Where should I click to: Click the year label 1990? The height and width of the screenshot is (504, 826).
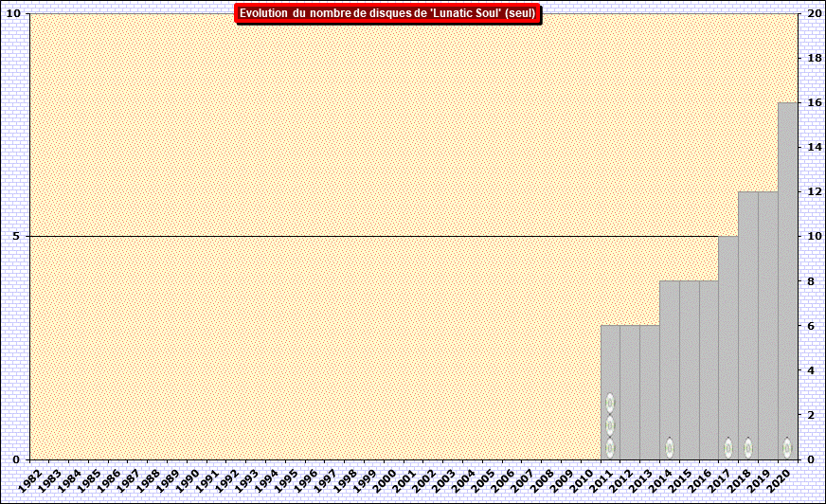tap(187, 480)
